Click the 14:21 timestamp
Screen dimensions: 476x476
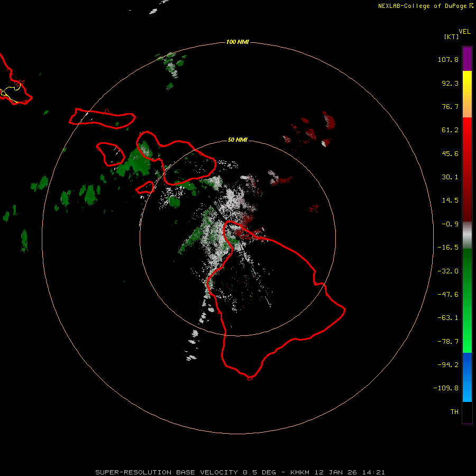374,472
